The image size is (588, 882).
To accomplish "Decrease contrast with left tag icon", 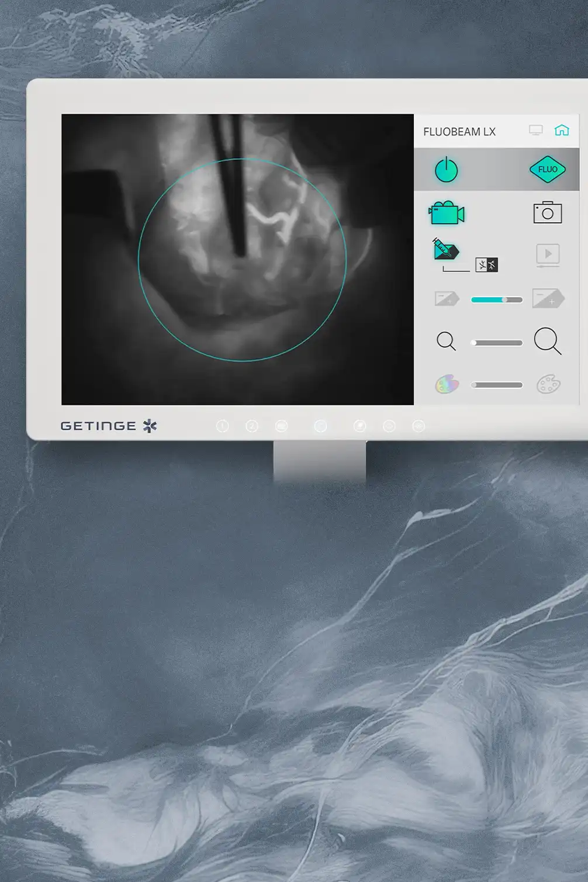I will click(447, 299).
